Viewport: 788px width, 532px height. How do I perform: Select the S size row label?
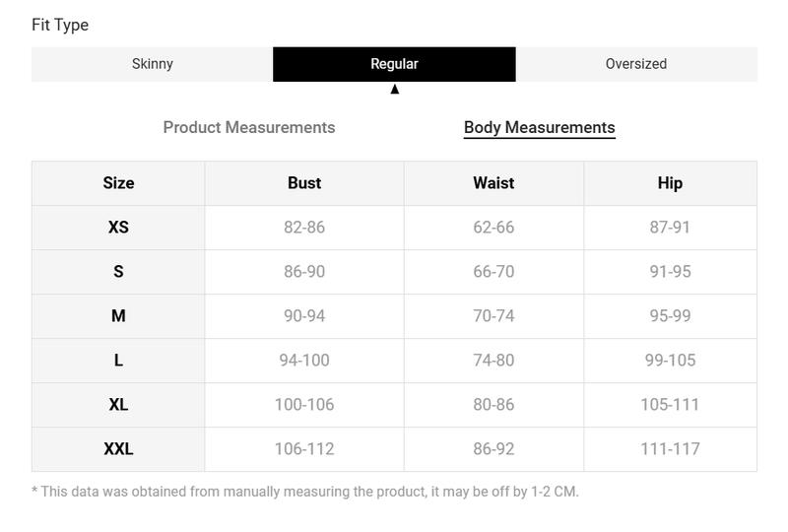tap(118, 272)
